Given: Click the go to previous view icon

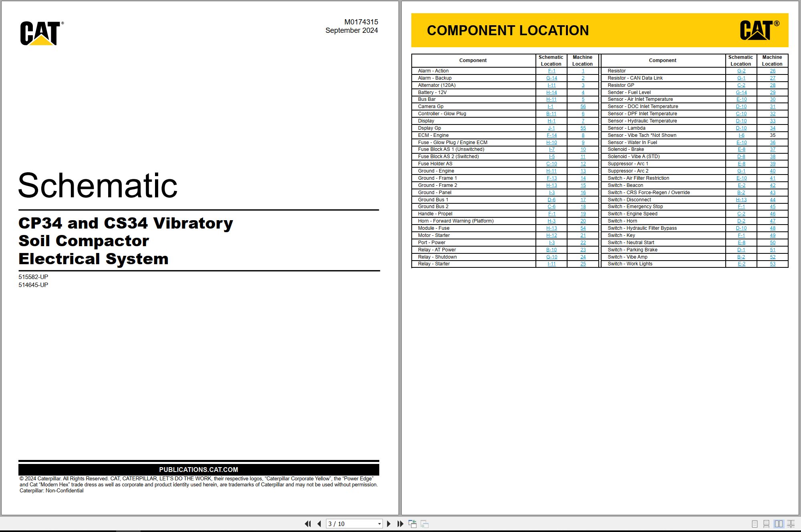Looking at the screenshot, I should pyautogui.click(x=413, y=524).
